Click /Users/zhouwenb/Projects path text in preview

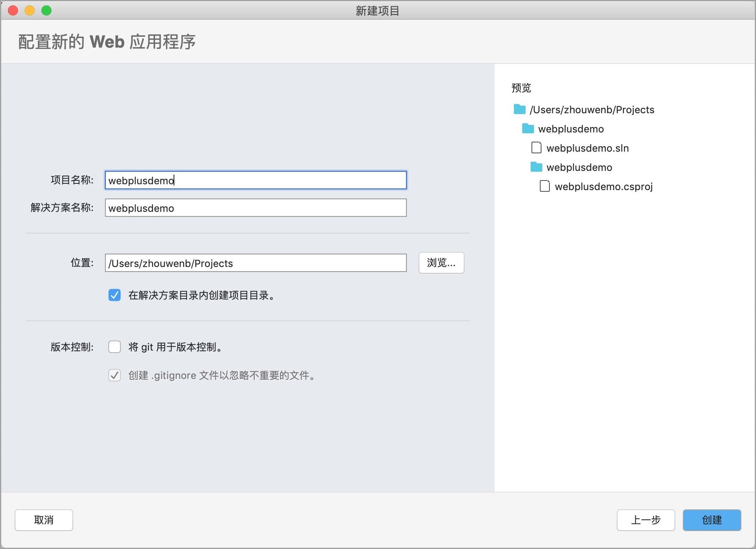[x=592, y=109]
